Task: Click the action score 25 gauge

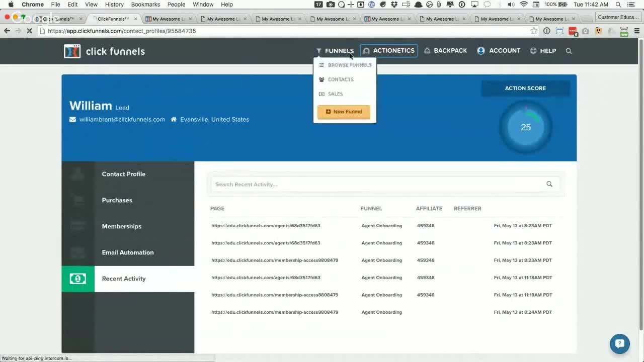Action: (526, 127)
